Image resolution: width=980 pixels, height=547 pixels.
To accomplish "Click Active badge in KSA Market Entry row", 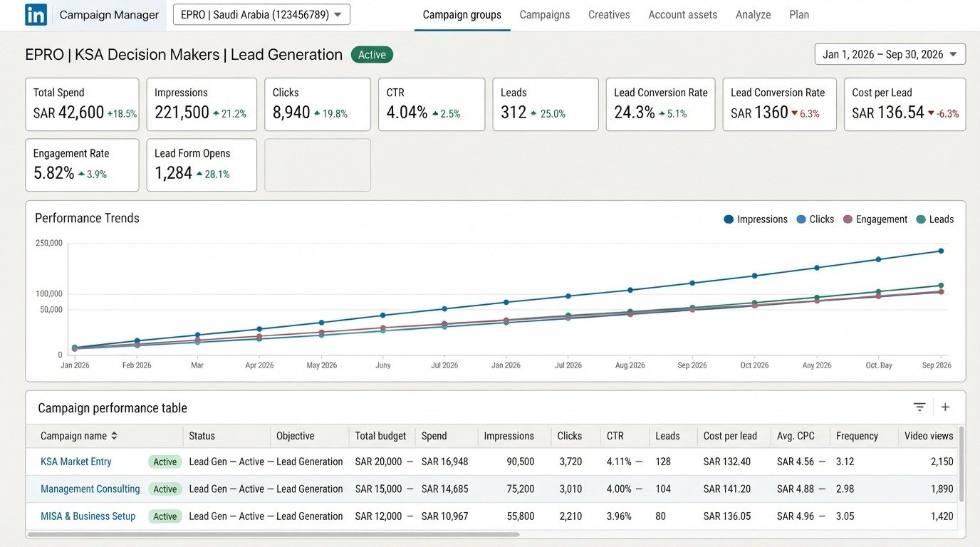I will tap(165, 462).
